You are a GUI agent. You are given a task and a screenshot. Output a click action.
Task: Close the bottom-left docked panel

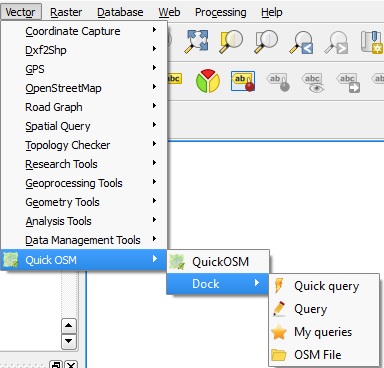(x=71, y=365)
